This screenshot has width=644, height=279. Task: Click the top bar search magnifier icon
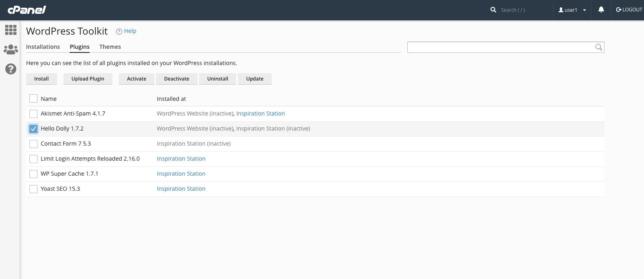(x=493, y=10)
